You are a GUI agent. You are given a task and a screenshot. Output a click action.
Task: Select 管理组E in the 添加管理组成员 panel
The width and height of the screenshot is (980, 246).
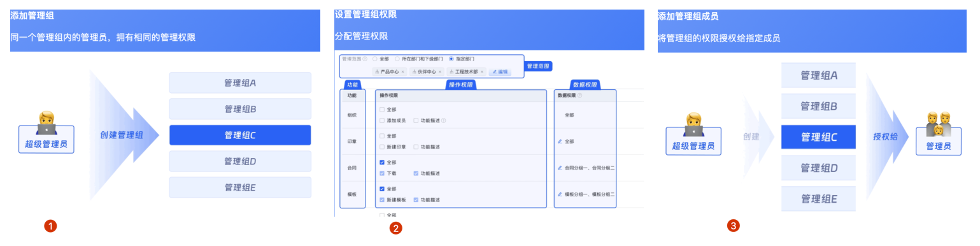(x=818, y=199)
